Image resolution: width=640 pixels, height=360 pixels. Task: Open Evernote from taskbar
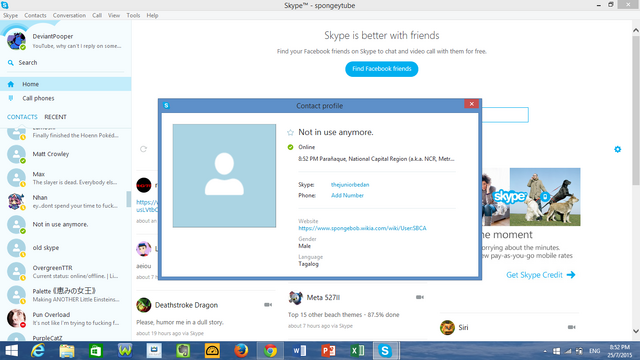(183, 351)
